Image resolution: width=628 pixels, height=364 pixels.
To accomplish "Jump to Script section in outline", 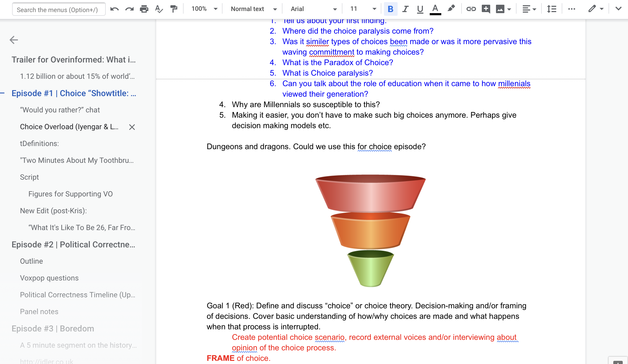I will point(29,177).
